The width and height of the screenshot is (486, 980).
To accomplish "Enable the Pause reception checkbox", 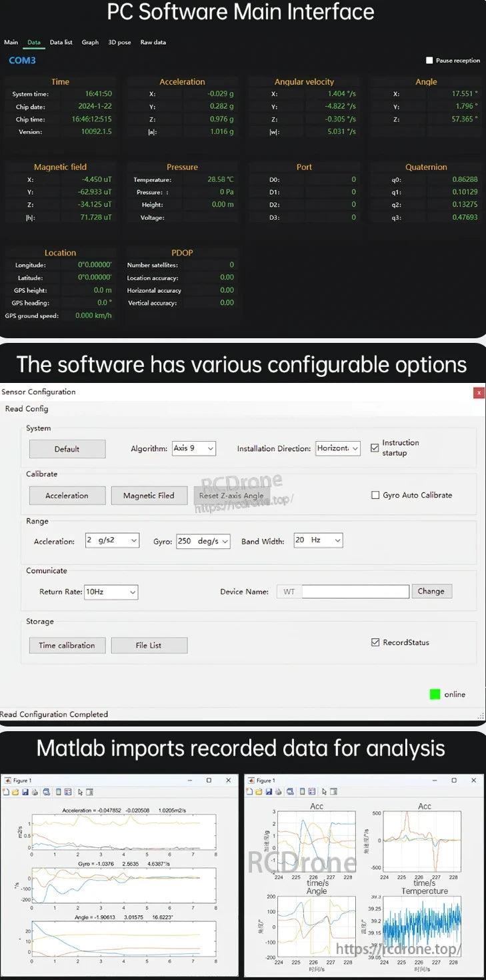I will (x=429, y=61).
